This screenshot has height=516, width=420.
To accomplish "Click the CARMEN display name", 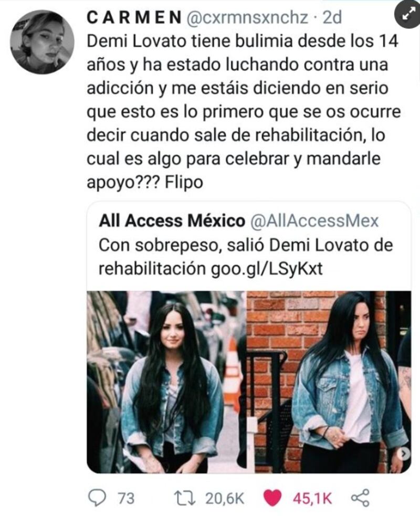I will (x=134, y=18).
